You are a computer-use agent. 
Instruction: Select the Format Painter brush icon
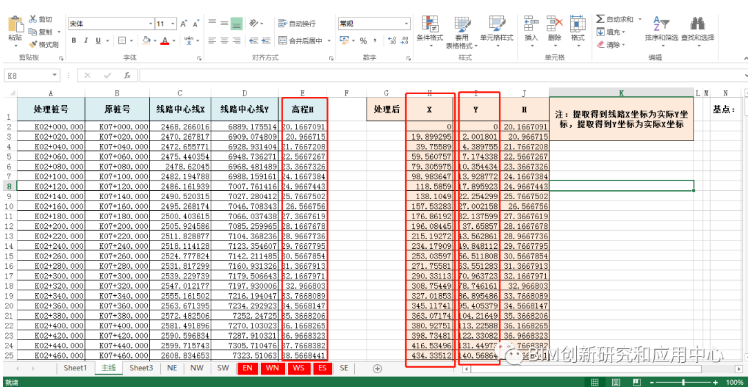[33, 45]
